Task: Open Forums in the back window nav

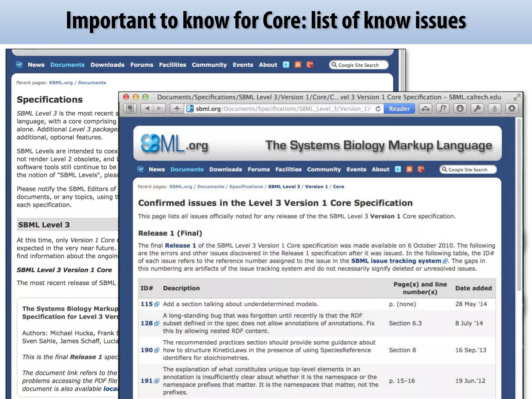Action: click(142, 65)
